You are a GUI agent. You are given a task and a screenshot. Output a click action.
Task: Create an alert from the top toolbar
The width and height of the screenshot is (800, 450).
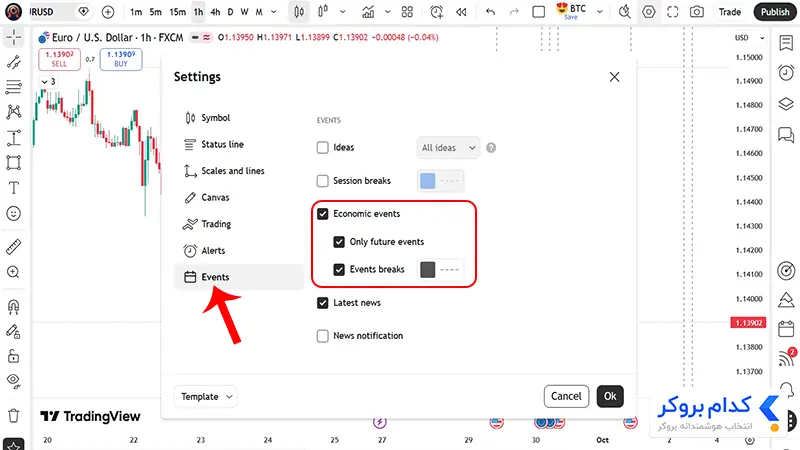coord(436,12)
